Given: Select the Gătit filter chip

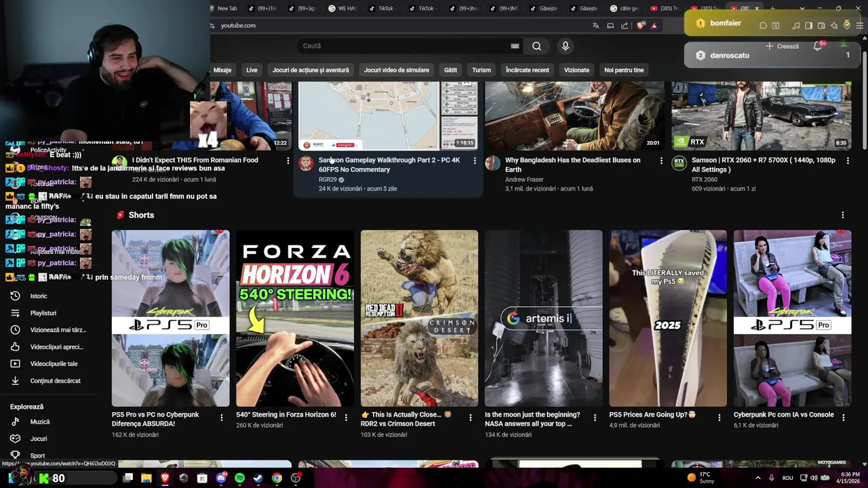Looking at the screenshot, I should pos(450,70).
